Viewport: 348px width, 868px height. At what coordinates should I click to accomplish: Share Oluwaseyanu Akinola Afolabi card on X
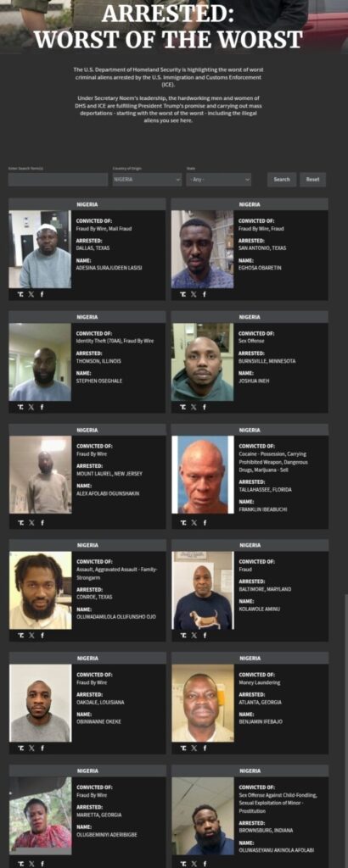coord(194,863)
